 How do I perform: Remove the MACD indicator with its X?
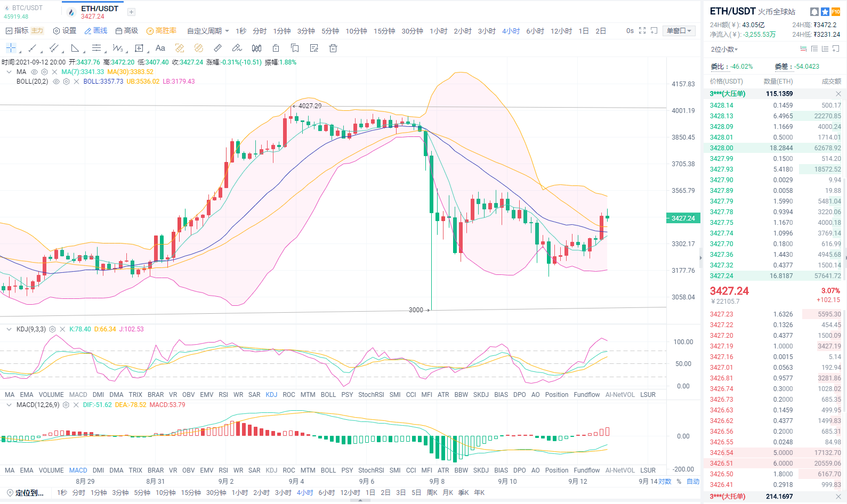click(76, 405)
